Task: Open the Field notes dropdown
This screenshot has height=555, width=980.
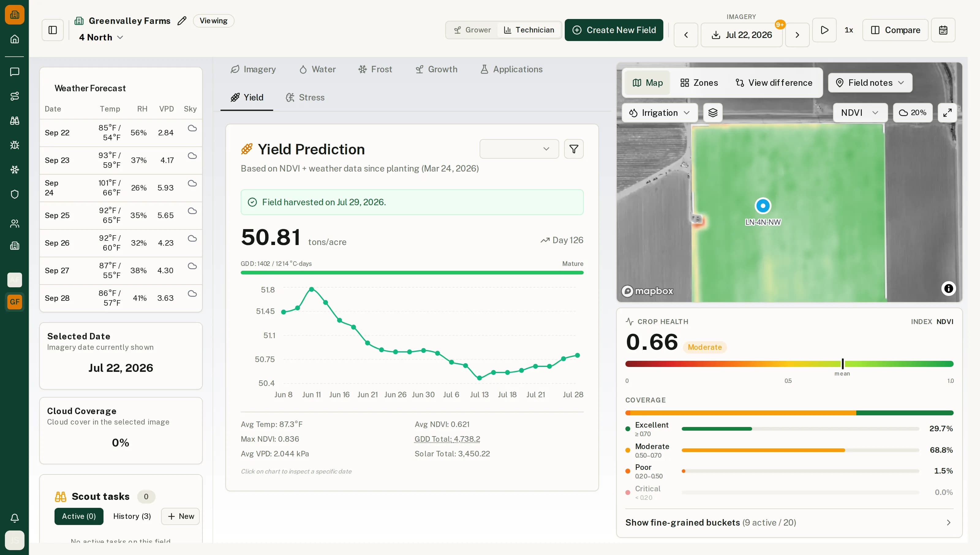Action: [870, 83]
